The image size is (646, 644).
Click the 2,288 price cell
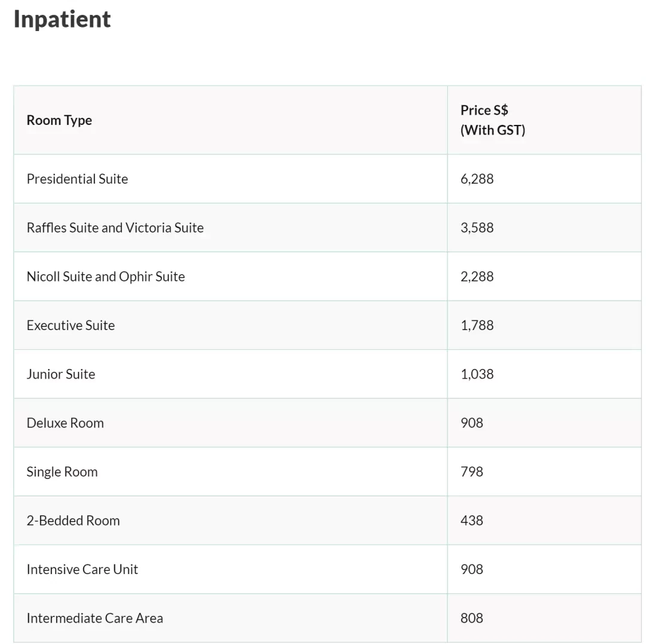click(x=477, y=276)
